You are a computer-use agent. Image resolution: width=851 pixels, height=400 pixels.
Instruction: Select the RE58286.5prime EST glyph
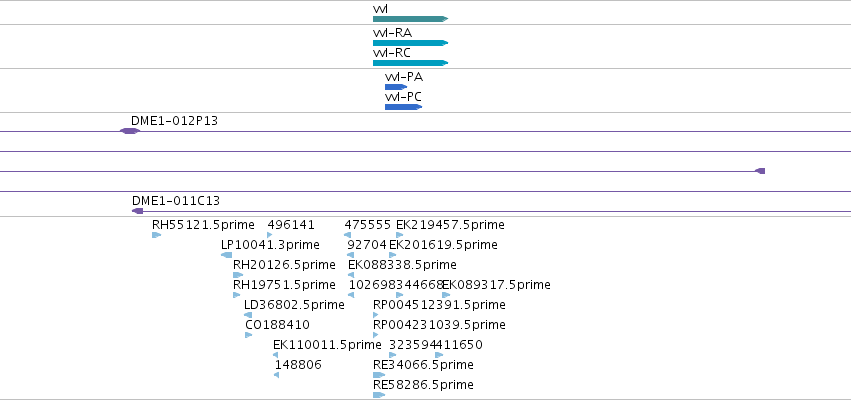coord(379,395)
